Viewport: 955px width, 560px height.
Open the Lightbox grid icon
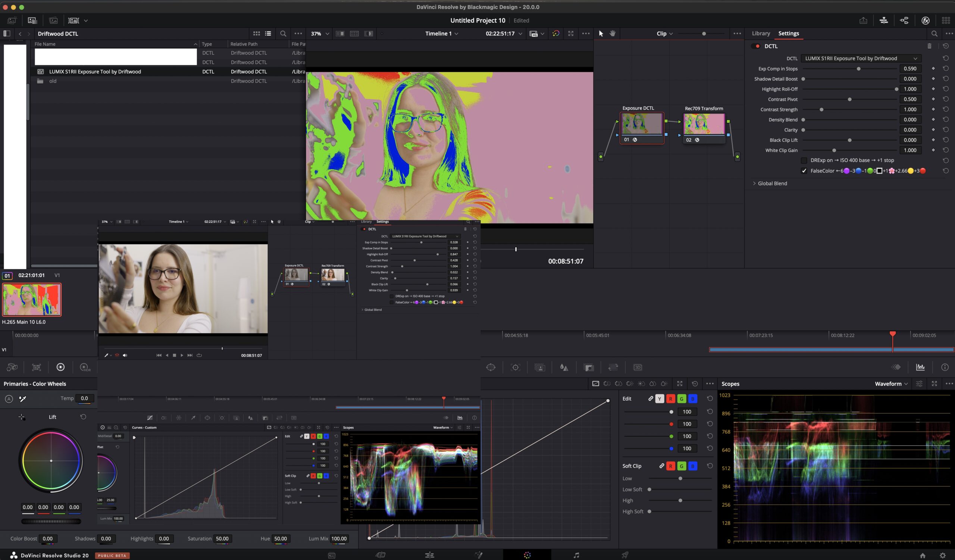click(946, 21)
